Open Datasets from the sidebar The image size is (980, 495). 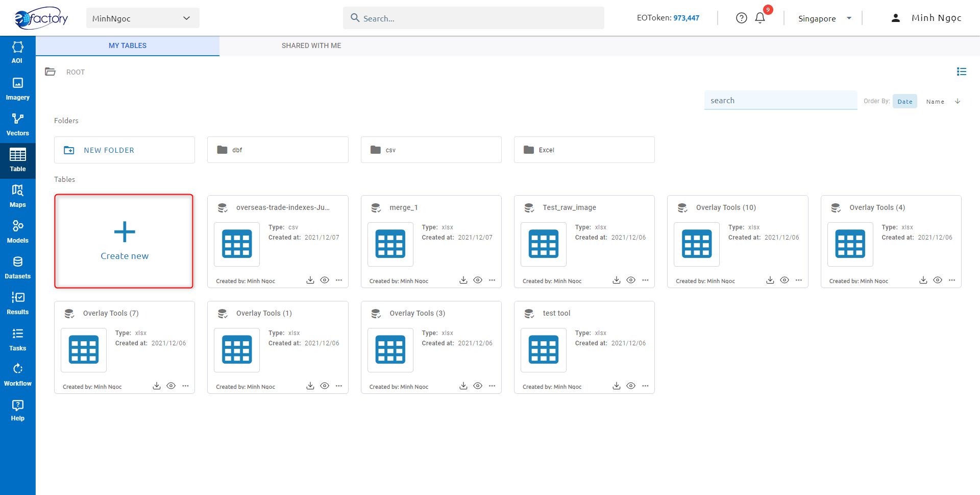click(17, 268)
